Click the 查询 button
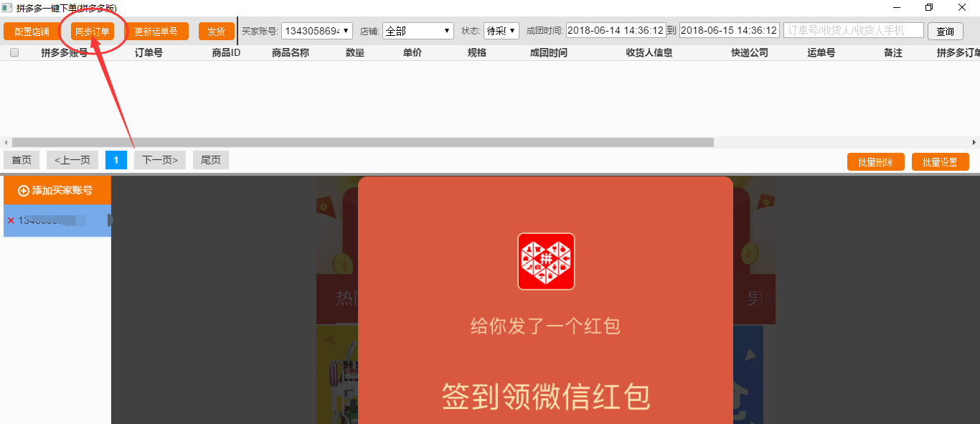The image size is (980, 424). (946, 32)
